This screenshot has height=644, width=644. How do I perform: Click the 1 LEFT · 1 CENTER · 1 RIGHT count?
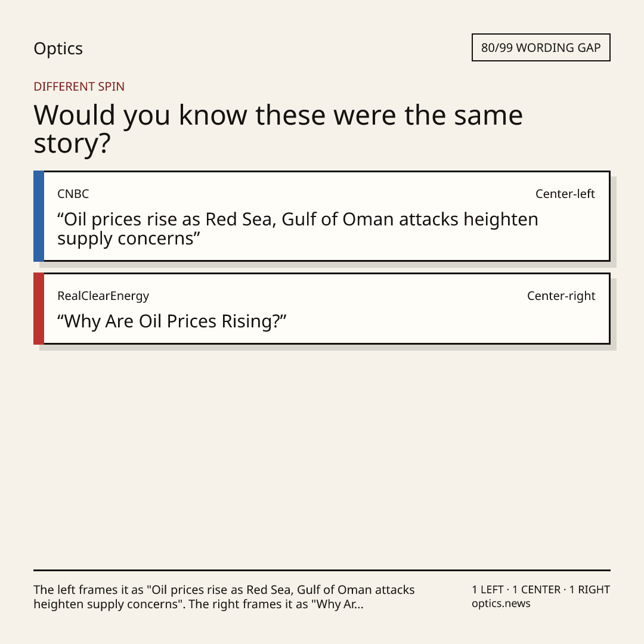pyautogui.click(x=540, y=590)
